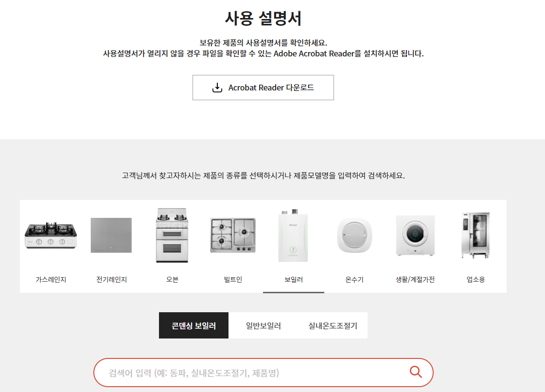Click the Acrobat Reader 다운로드 button
Screen dimensions: 545x392
pyautogui.click(x=263, y=88)
